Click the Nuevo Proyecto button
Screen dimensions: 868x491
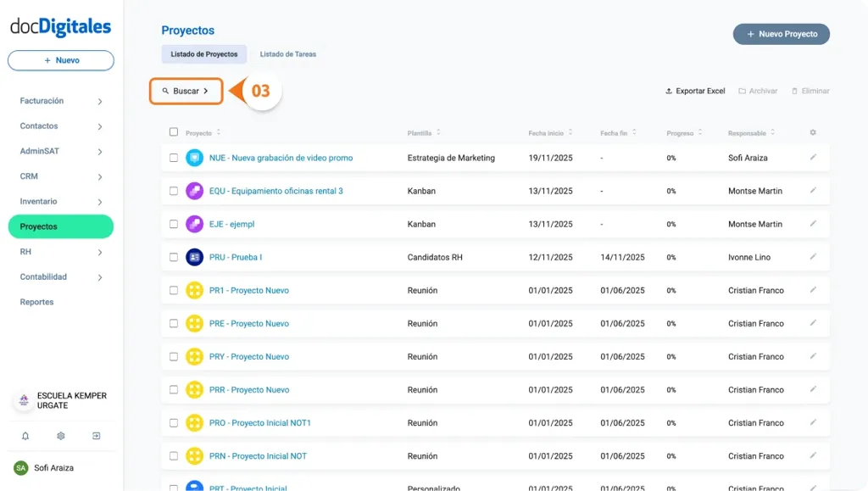pyautogui.click(x=780, y=34)
